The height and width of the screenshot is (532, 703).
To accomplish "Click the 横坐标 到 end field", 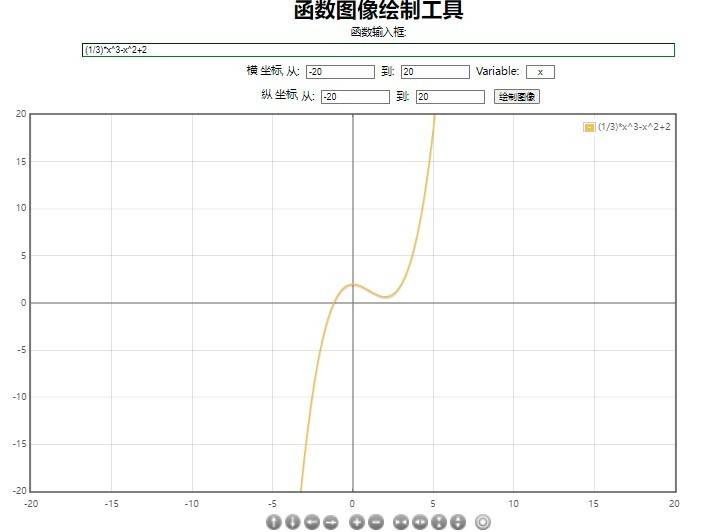I will 435,72.
